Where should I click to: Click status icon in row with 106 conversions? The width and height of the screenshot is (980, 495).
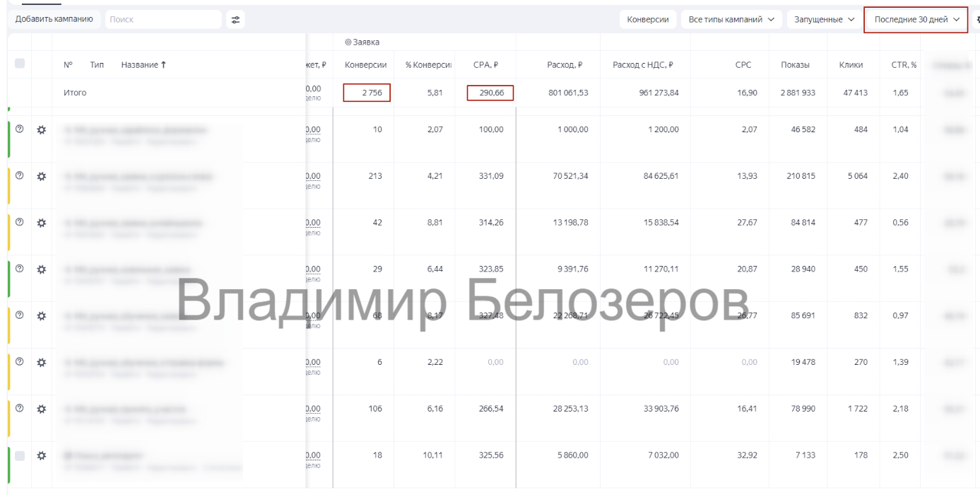(x=20, y=408)
